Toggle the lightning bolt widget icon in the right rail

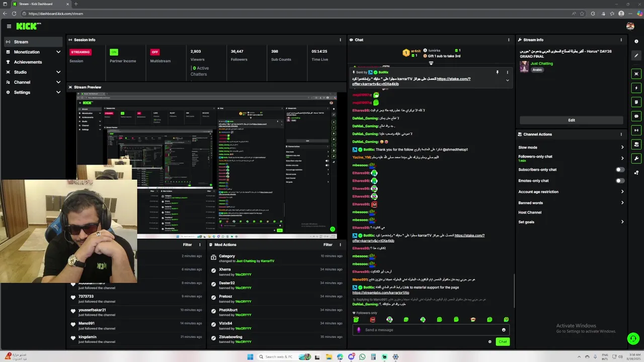(x=636, y=88)
